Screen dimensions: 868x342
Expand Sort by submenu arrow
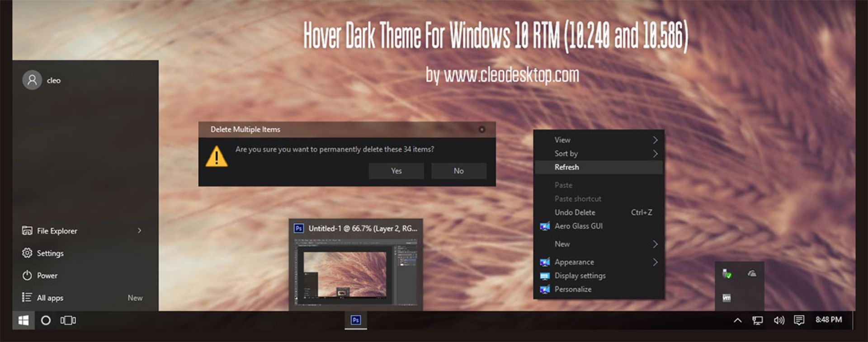[x=655, y=154]
